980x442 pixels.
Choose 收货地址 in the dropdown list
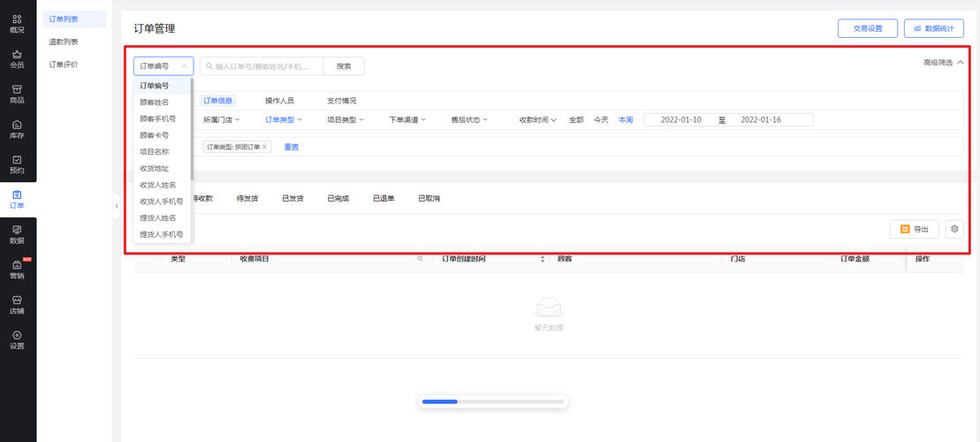coord(162,168)
